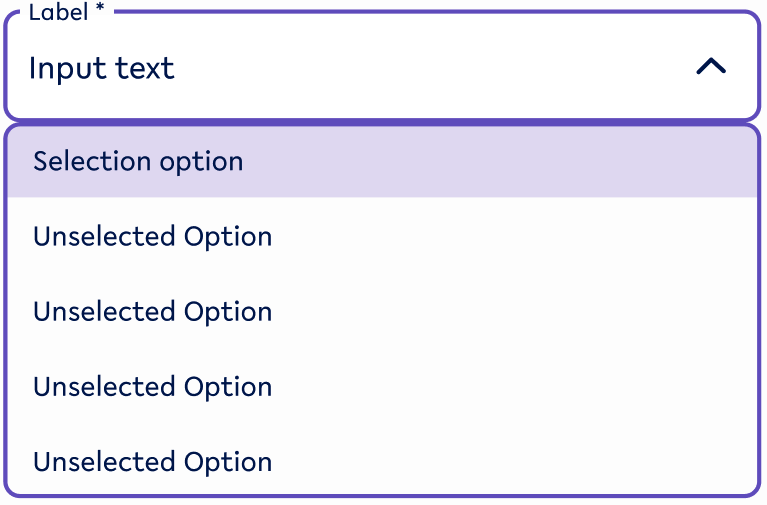Close the option list via chevron arrow
The width and height of the screenshot is (767, 505).
[711, 67]
